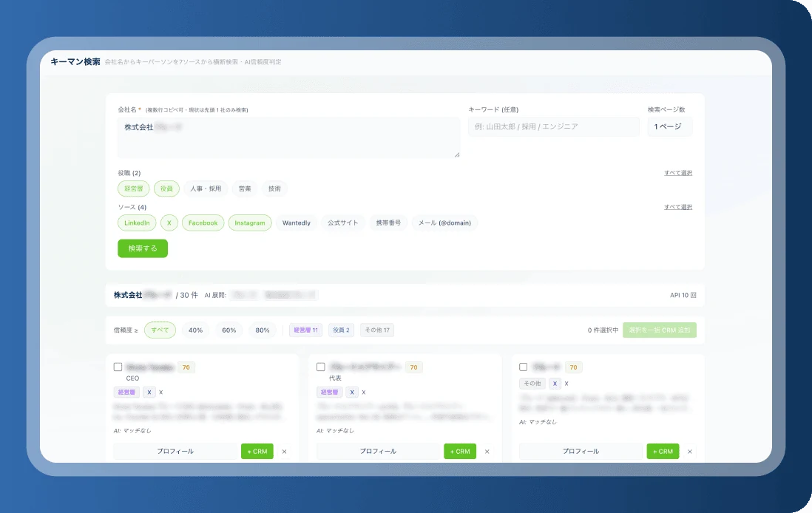This screenshot has width=812, height=513.
Task: Open the 検索ページ数 dropdown showing 1ページ
Action: click(x=669, y=126)
